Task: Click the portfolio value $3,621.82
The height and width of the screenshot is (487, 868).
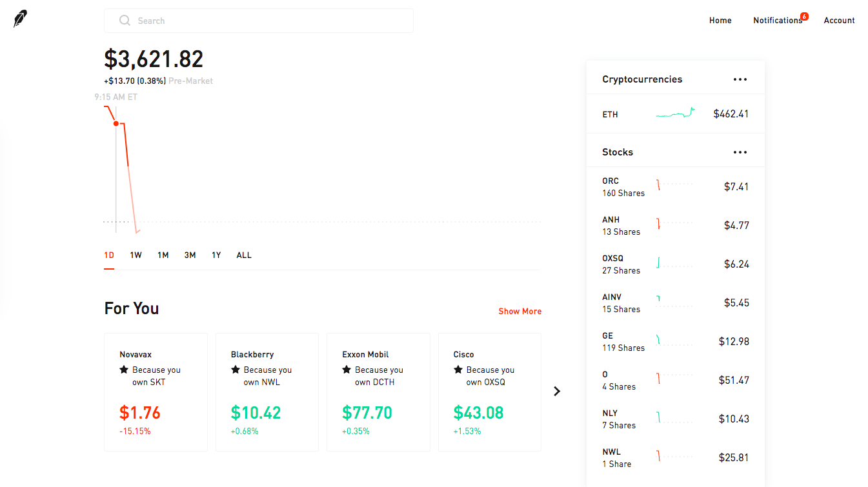Action: (x=154, y=59)
